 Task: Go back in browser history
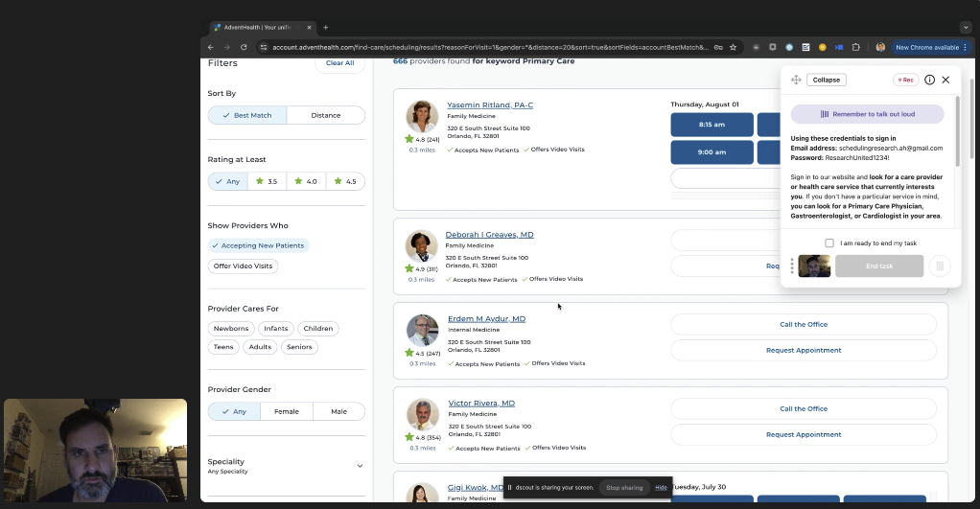(211, 48)
